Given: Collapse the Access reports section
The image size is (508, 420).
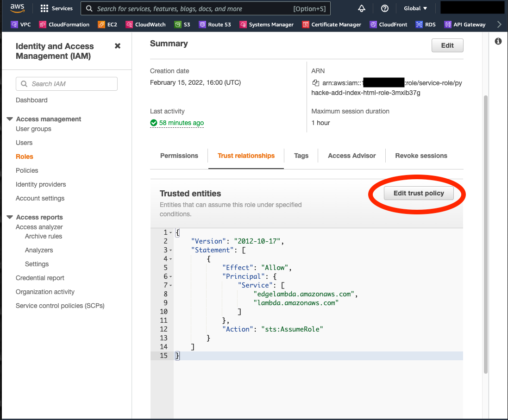Looking at the screenshot, I should 10,217.
